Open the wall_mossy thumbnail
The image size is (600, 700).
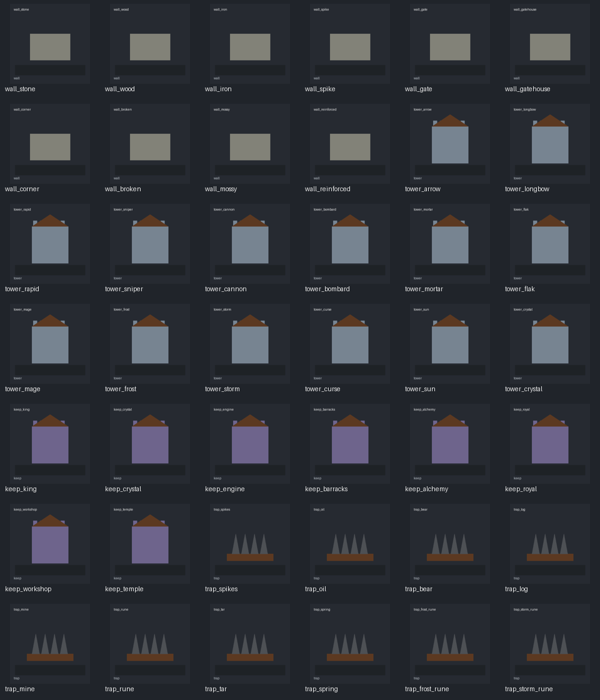[250, 144]
